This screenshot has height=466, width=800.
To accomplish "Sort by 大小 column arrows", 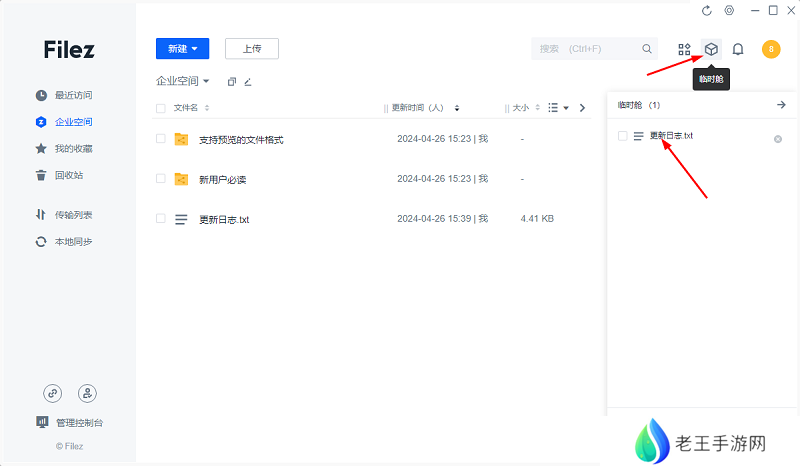I will tap(537, 108).
